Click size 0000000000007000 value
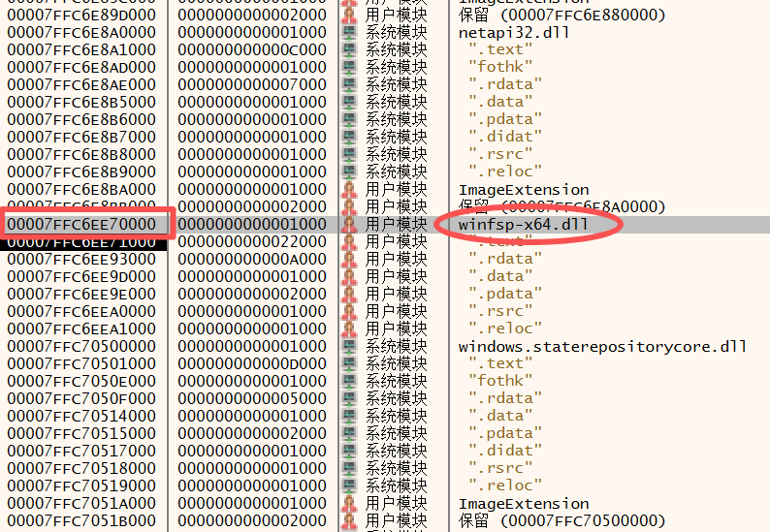 [252, 84]
